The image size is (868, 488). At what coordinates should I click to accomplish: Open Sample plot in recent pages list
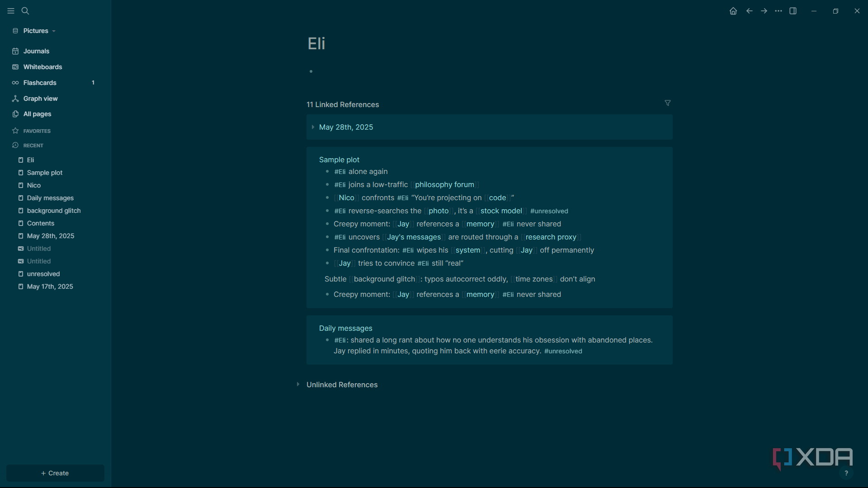pyautogui.click(x=45, y=173)
